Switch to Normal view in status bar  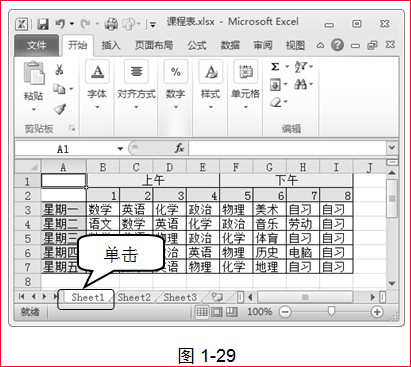[202, 312]
